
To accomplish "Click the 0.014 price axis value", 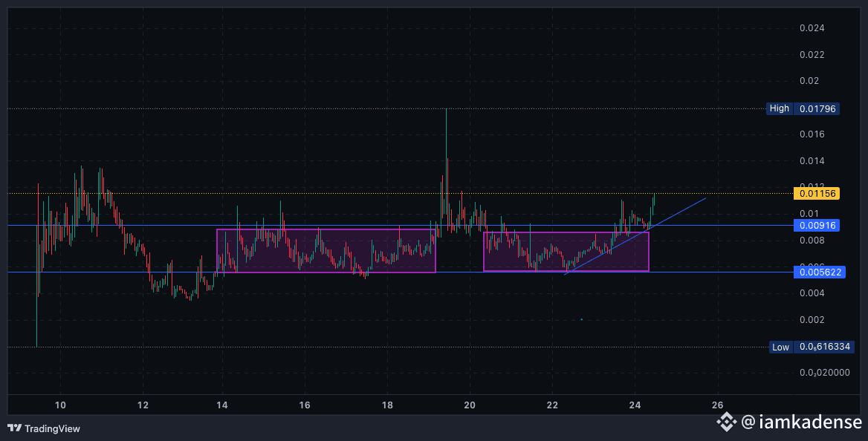I will (812, 161).
